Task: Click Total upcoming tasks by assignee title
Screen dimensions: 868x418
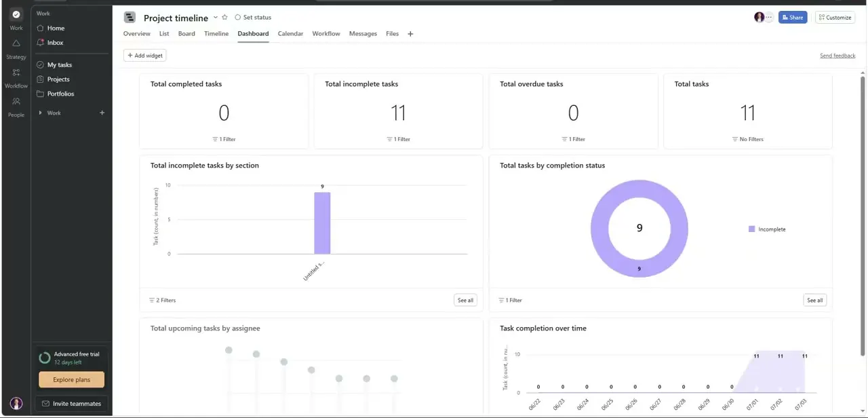Action: [x=205, y=328]
